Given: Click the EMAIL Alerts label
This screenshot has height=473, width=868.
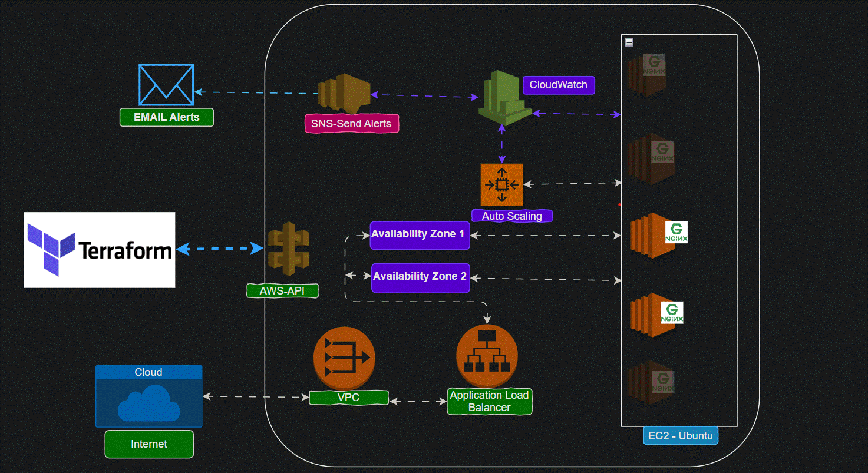Looking at the screenshot, I should [166, 117].
